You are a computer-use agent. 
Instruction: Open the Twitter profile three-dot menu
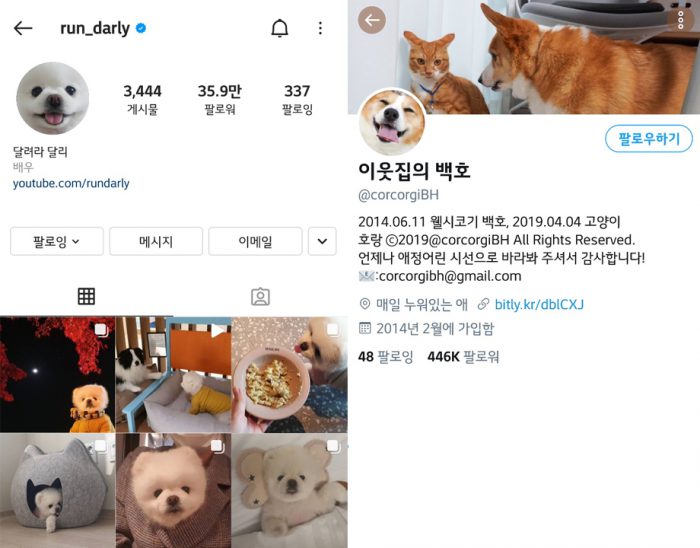click(681, 20)
